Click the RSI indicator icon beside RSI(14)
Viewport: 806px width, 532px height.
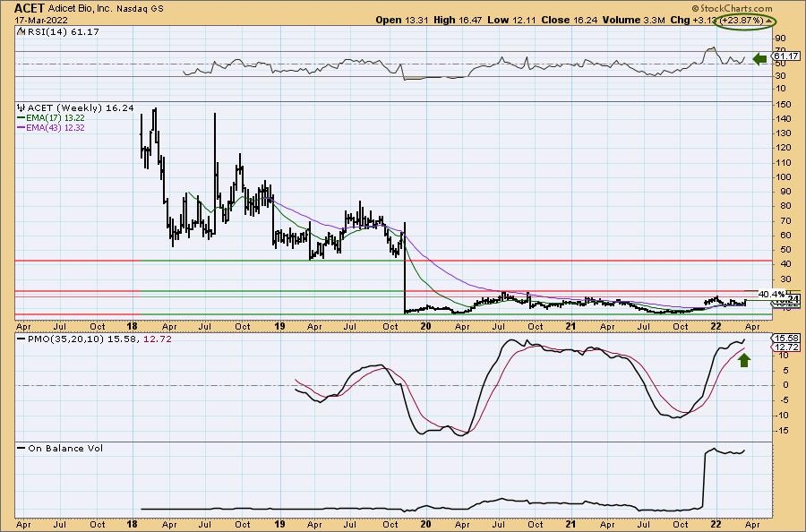pyautogui.click(x=21, y=31)
